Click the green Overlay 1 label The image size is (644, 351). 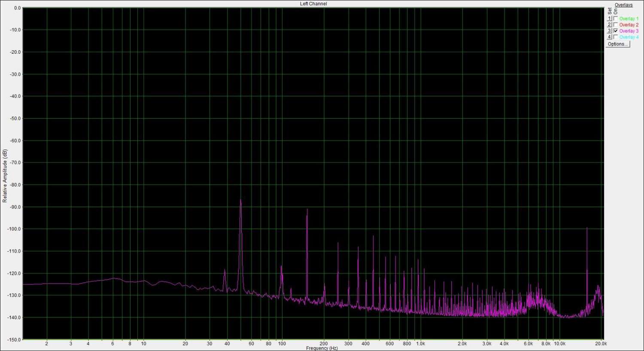629,19
